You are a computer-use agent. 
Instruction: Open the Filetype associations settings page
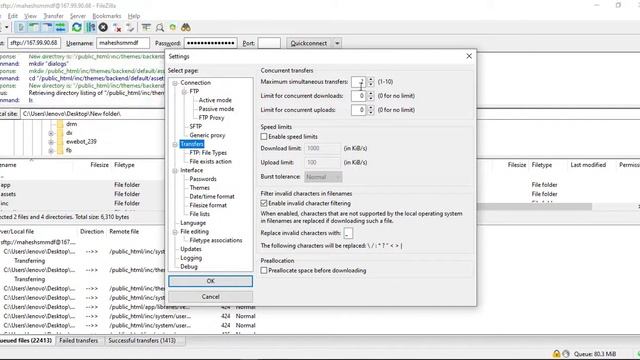(x=216, y=240)
